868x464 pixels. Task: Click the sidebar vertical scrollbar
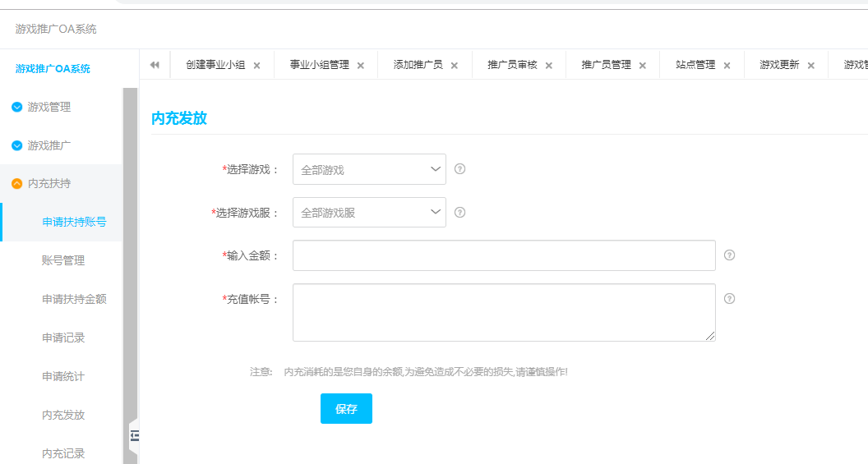click(130, 246)
